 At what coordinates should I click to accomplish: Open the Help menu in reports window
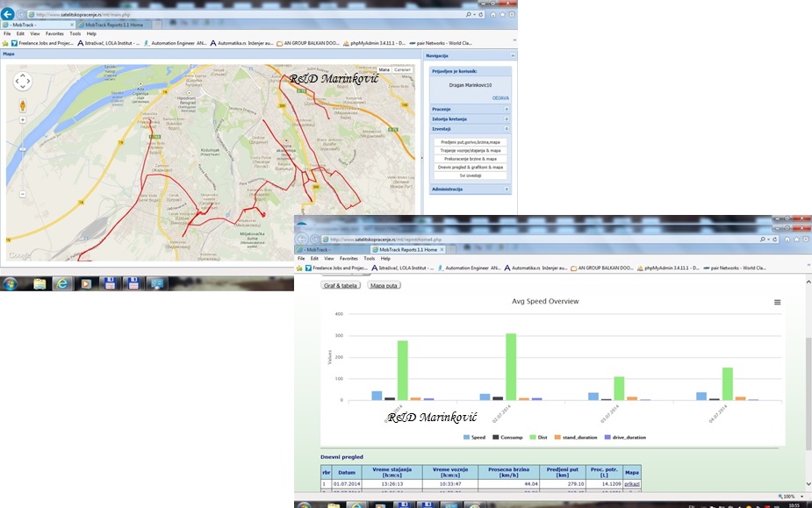(385, 259)
